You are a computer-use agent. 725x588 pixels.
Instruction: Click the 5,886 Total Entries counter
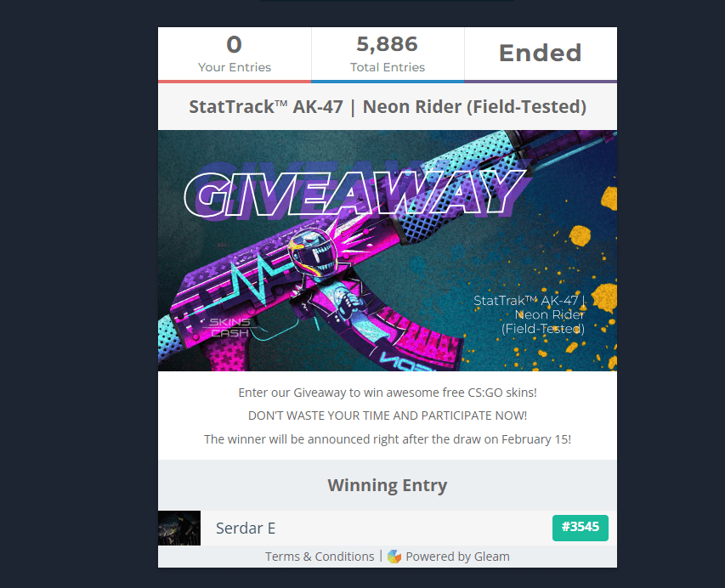click(388, 54)
